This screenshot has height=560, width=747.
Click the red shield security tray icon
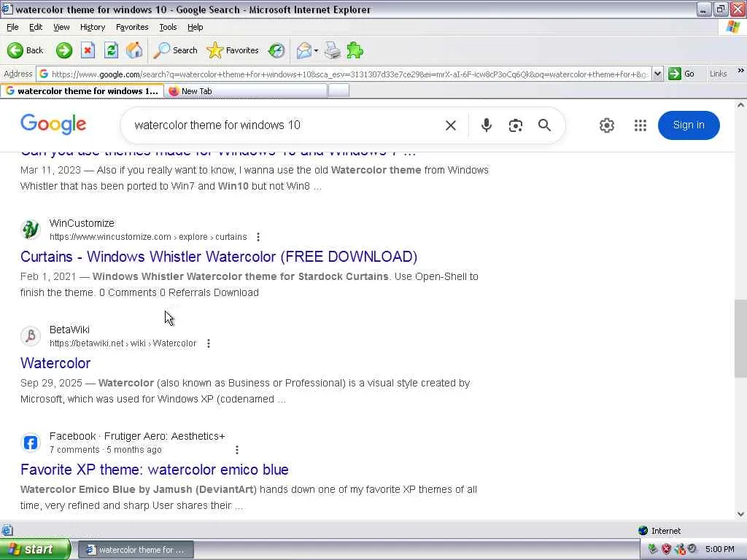pos(665,549)
